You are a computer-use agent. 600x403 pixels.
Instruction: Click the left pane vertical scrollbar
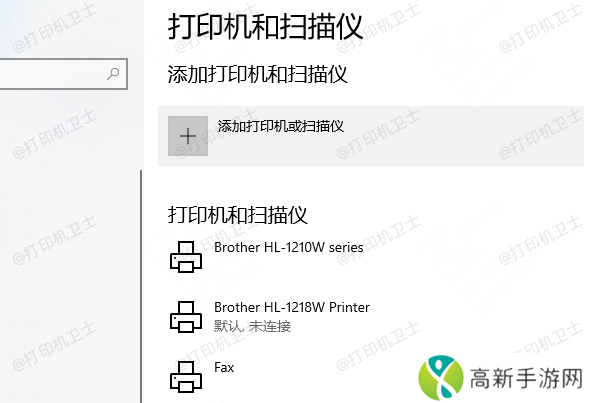(141, 286)
